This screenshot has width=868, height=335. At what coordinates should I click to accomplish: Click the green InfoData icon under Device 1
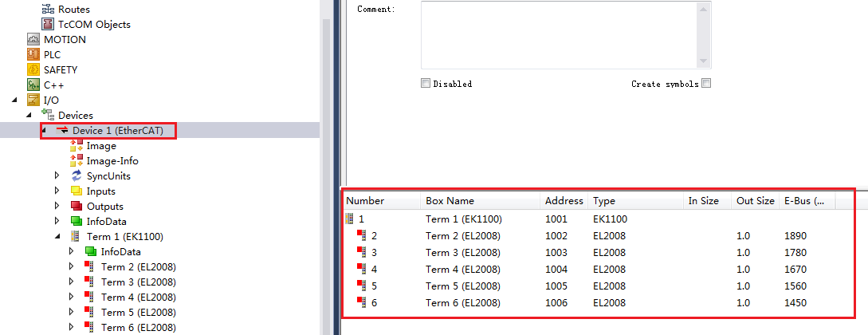click(x=77, y=222)
